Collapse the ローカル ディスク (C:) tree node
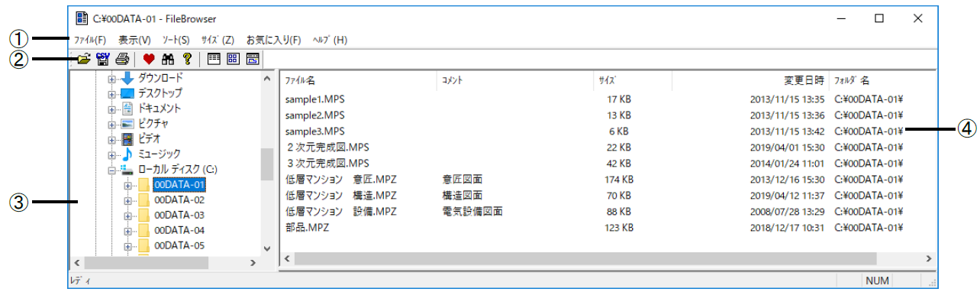Screen dimensions: 980x292 pyautogui.click(x=112, y=170)
